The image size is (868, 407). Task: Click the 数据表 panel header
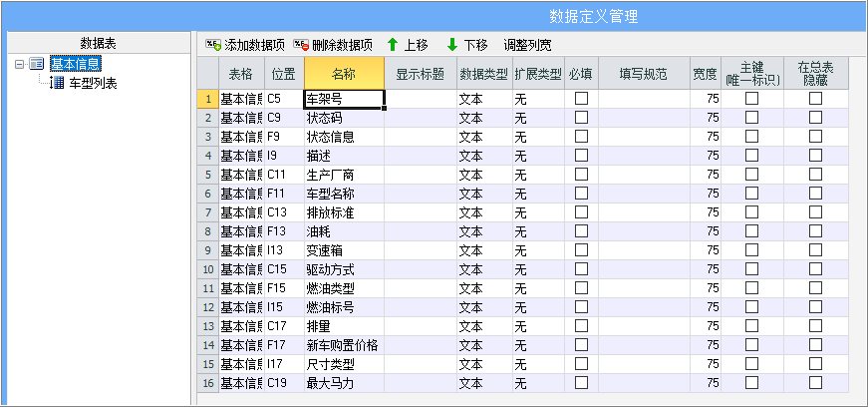(x=99, y=44)
